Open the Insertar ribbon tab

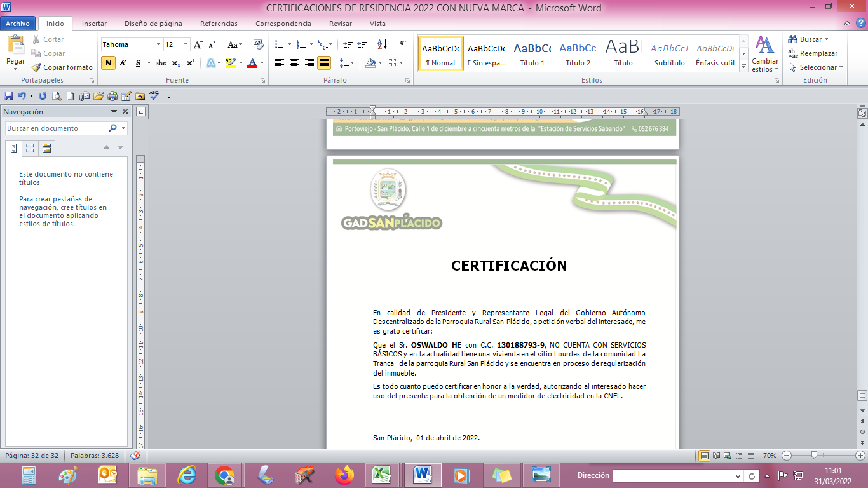(94, 24)
